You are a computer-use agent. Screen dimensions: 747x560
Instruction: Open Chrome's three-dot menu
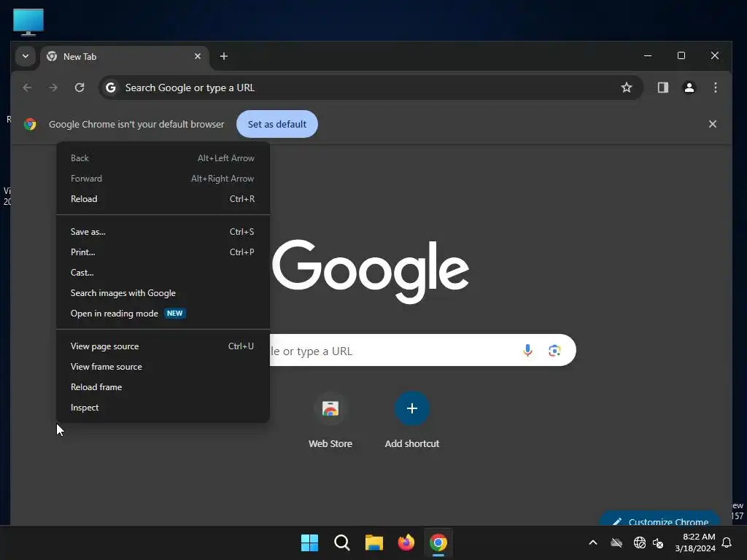(x=715, y=87)
